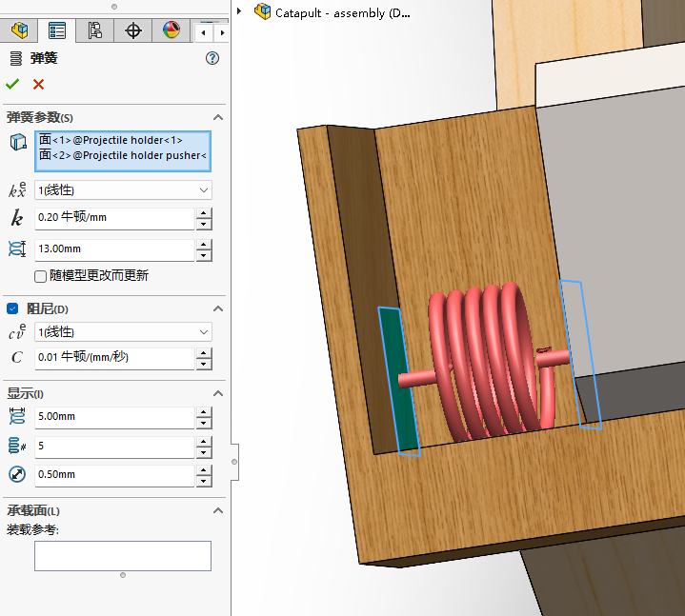685x616 pixels.
Task: Open spring force exponent dropdown 1(线性)
Action: [123, 190]
